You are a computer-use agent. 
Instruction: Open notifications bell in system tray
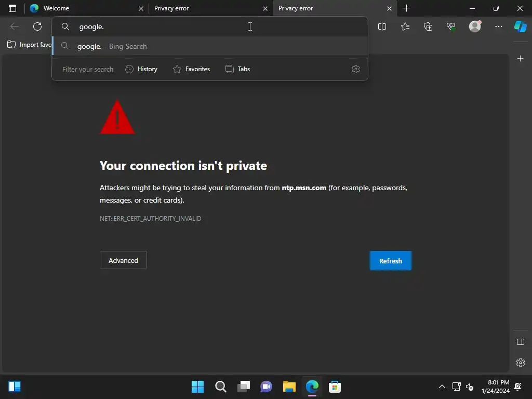[518, 387]
